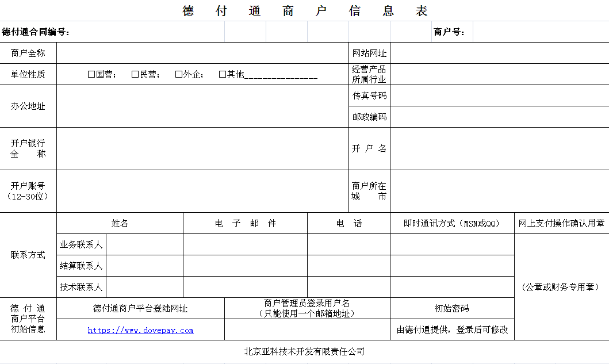The width and height of the screenshot is (609, 364).
Task: Select the 德付通商户信息表 title cell
Action: (x=305, y=11)
